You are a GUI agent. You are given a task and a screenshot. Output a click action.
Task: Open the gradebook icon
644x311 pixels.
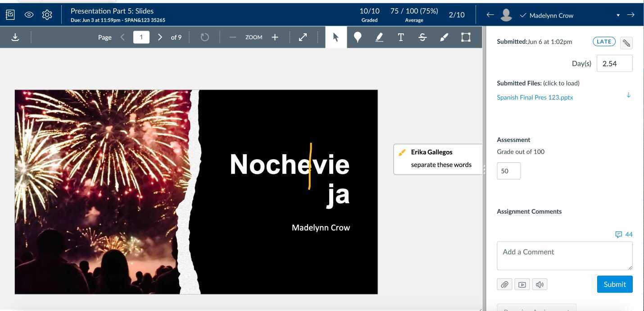pos(10,15)
